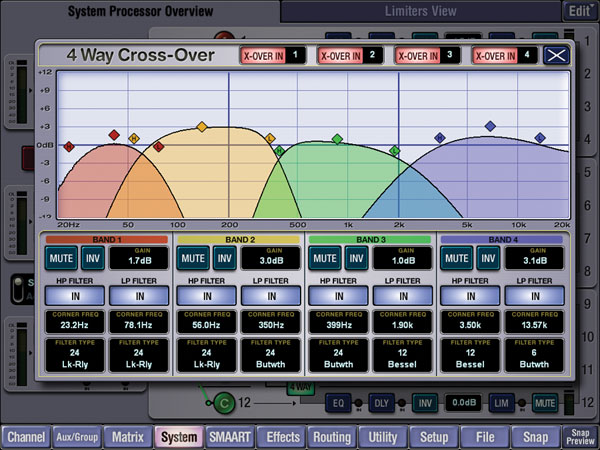The image size is (600, 450).
Task: Open the Routing tab
Action: (331, 437)
